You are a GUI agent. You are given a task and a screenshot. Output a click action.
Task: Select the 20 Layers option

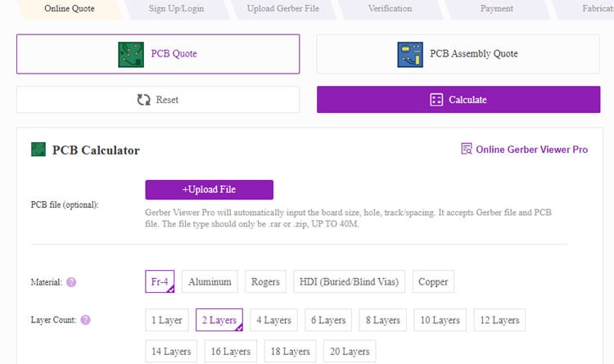(x=350, y=352)
